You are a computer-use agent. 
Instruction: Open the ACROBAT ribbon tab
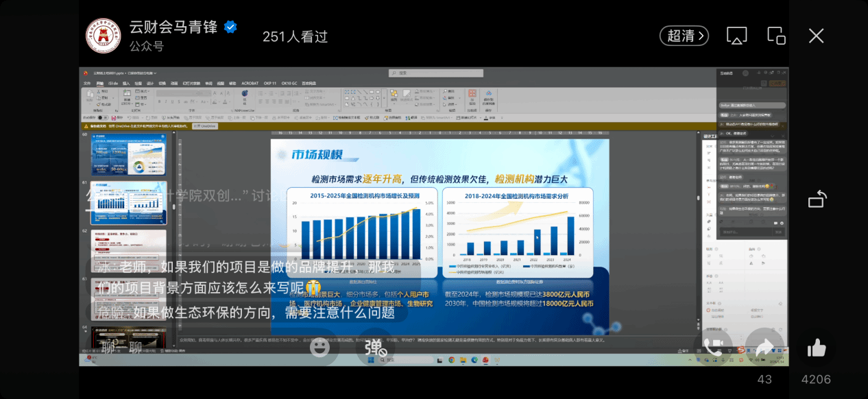click(250, 83)
